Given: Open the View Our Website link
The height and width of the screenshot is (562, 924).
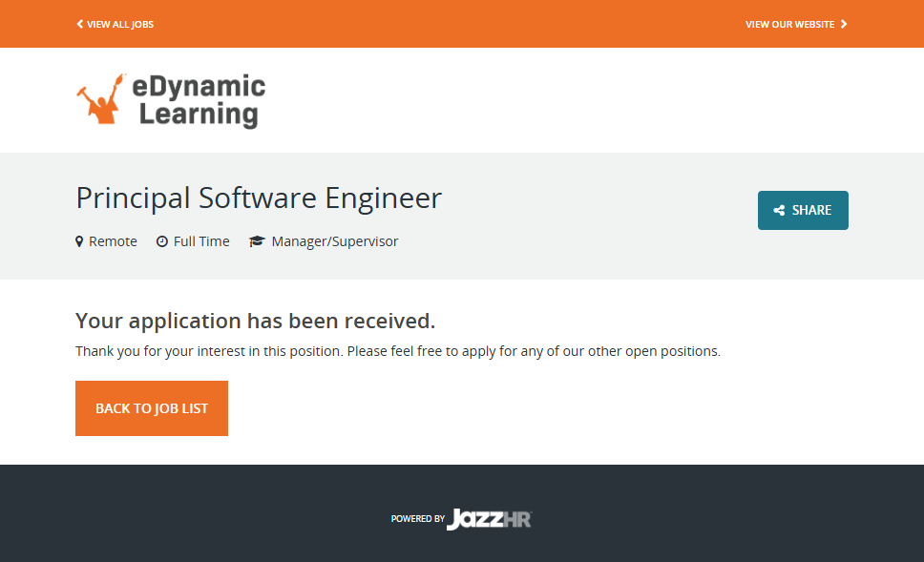Looking at the screenshot, I should [789, 24].
